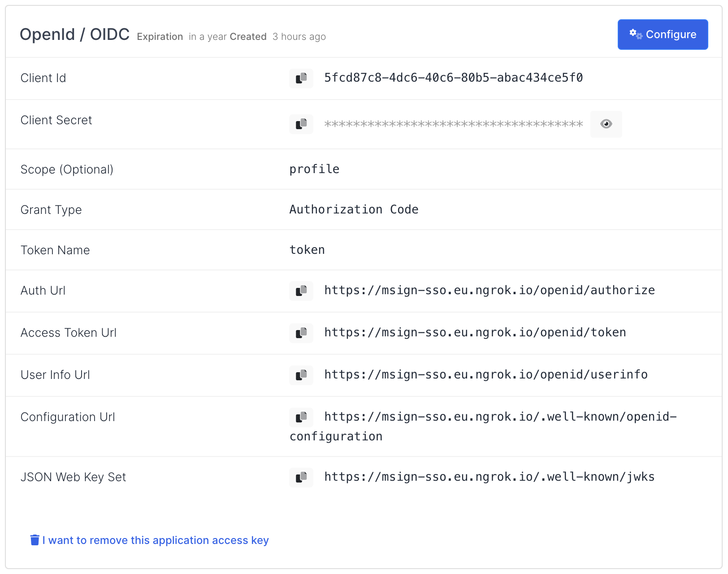
Task: Copy the Configuration Url
Action: tap(301, 417)
